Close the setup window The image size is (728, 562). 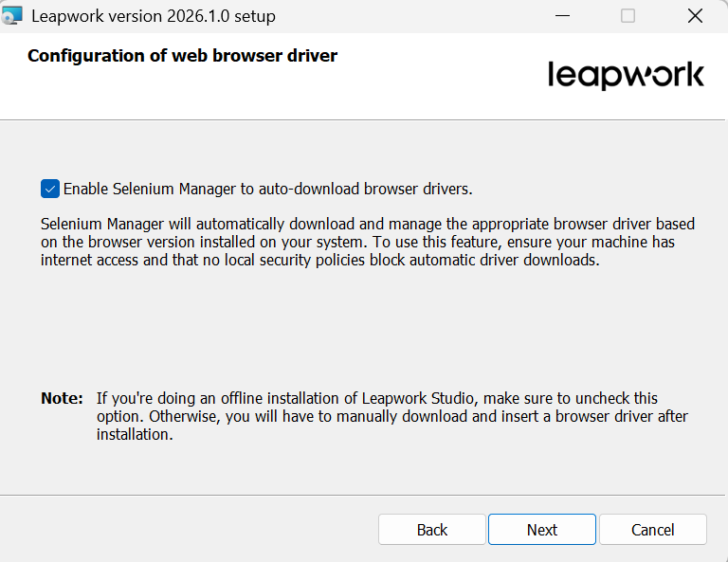(x=695, y=16)
